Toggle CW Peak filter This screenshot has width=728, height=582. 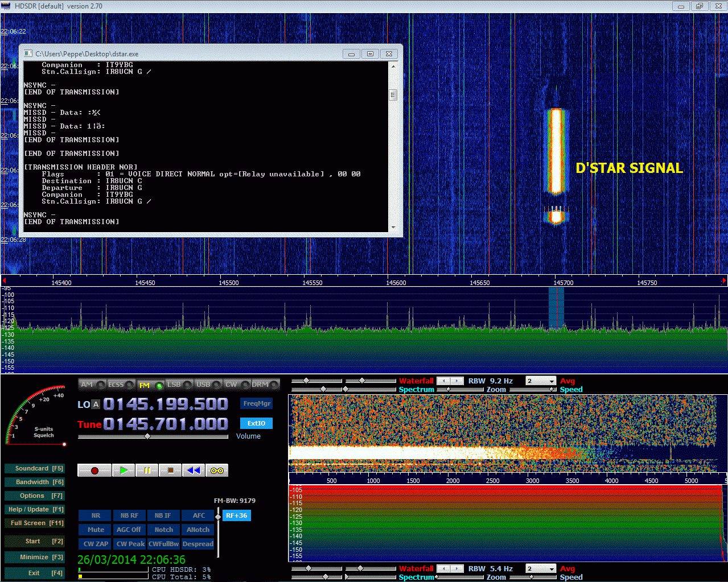coord(129,544)
